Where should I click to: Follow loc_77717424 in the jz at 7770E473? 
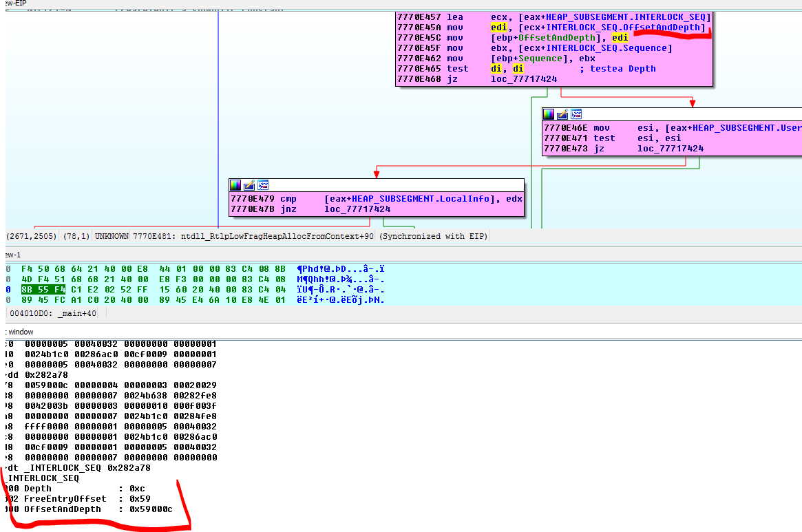click(671, 149)
